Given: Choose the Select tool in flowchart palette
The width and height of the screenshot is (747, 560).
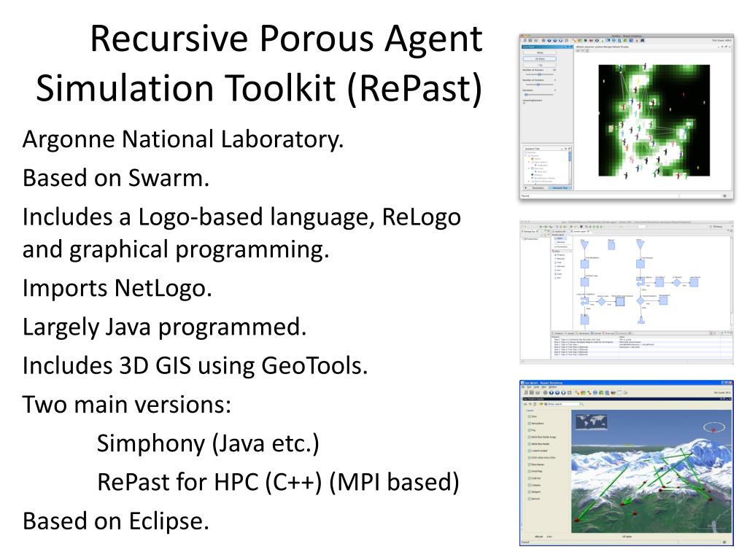Looking at the screenshot, I should point(560,238).
